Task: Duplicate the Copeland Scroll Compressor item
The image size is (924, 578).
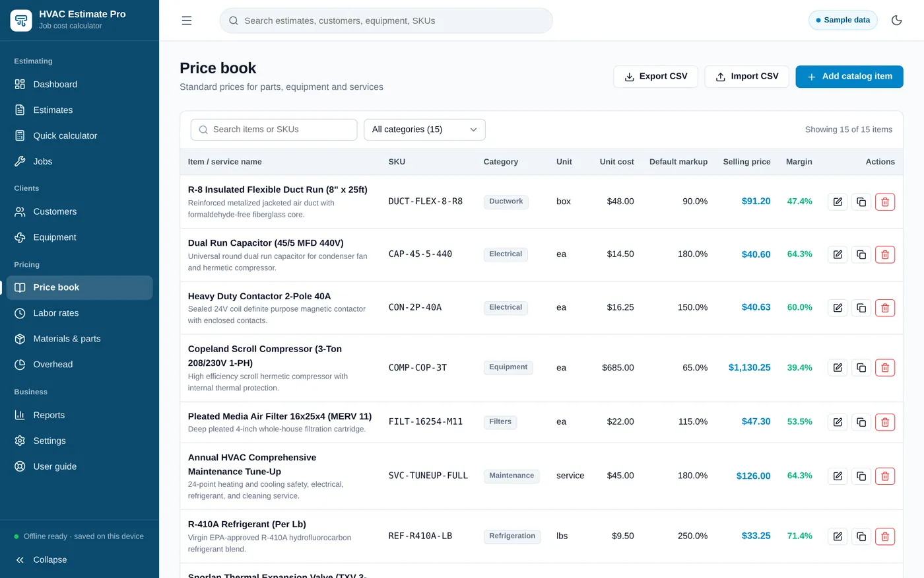Action: [861, 368]
